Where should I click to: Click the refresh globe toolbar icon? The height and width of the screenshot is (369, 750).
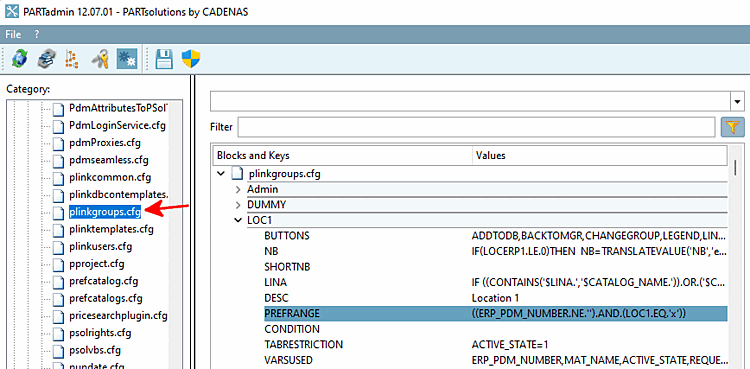click(x=19, y=59)
